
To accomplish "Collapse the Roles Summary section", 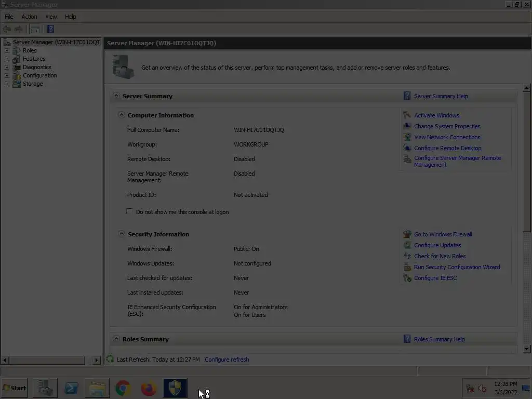I will click(x=116, y=339).
